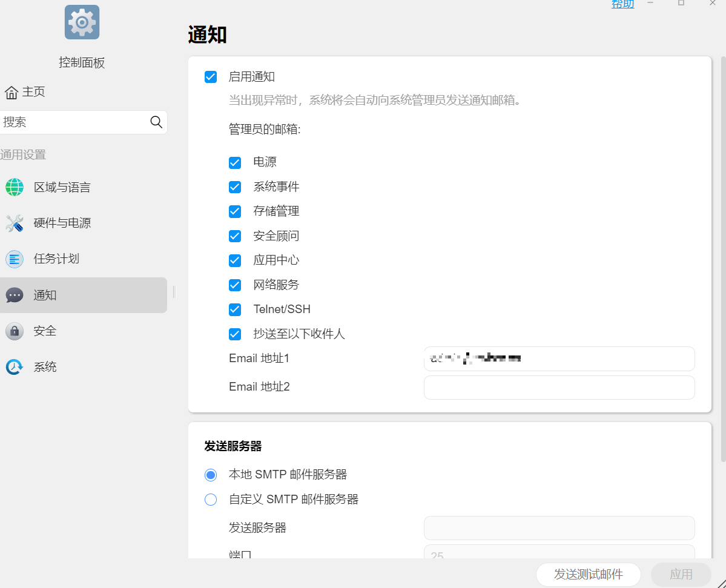Open 区域与语言 globe icon
This screenshot has height=588, width=726.
[x=15, y=187]
